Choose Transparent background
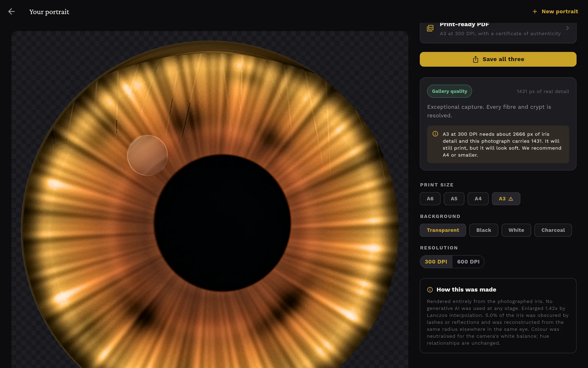The image size is (588, 368). tap(443, 230)
